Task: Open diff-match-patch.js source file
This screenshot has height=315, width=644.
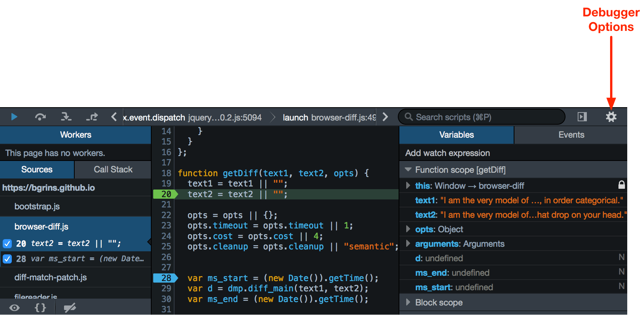Action: pos(51,277)
